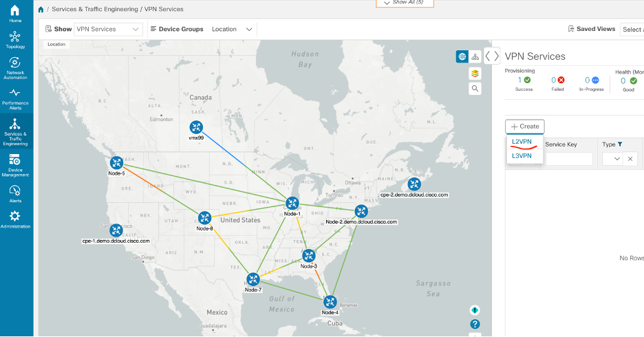
Task: Switch to logical topology map view
Action: click(x=475, y=56)
